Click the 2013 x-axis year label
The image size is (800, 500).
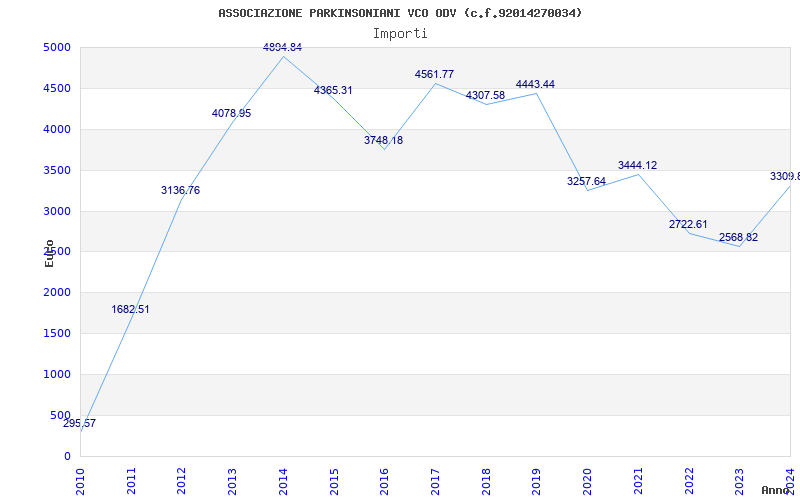click(233, 481)
